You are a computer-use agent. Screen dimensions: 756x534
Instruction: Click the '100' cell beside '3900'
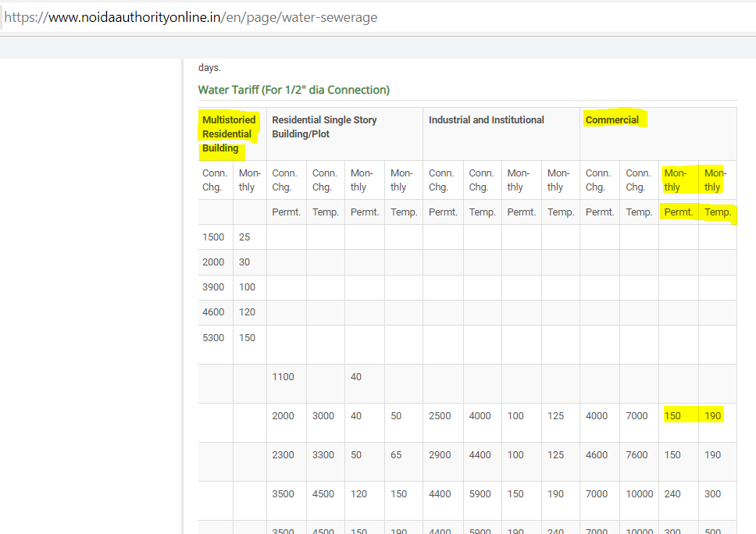coord(250,287)
